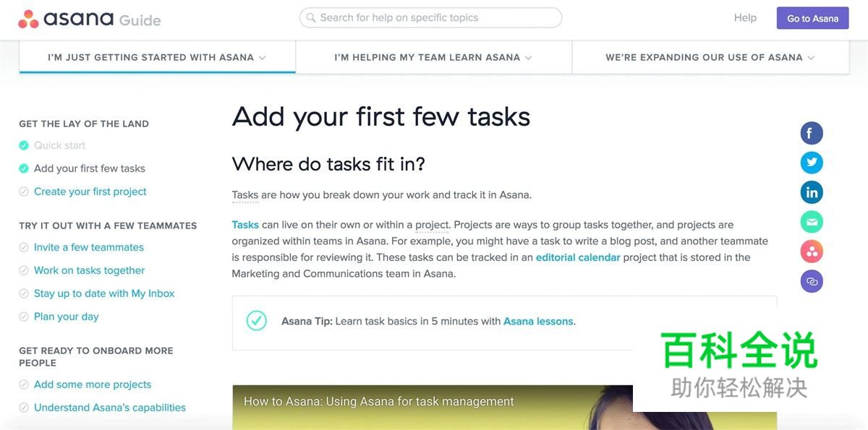Click the search magnifier icon
The width and height of the screenshot is (868, 430).
pos(311,17)
